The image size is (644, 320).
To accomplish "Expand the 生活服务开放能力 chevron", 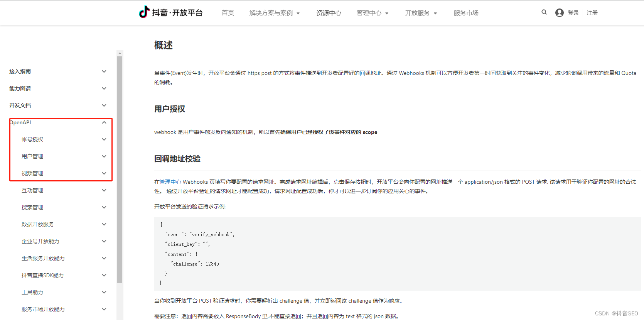I will pyautogui.click(x=104, y=258).
